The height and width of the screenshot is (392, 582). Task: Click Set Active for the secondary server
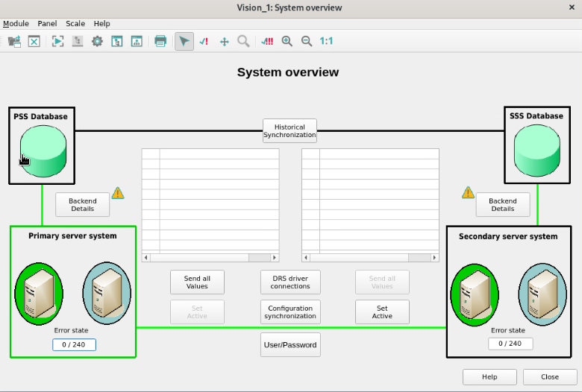tap(382, 312)
